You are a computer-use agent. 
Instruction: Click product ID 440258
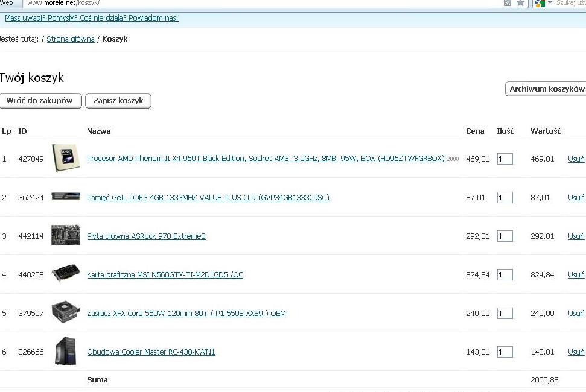(31, 275)
